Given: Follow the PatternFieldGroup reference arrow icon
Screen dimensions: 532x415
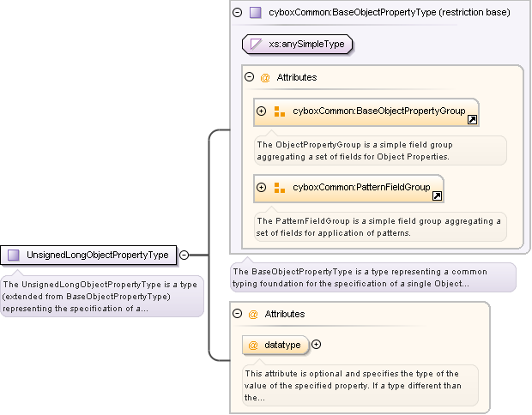Looking at the screenshot, I should [437, 196].
